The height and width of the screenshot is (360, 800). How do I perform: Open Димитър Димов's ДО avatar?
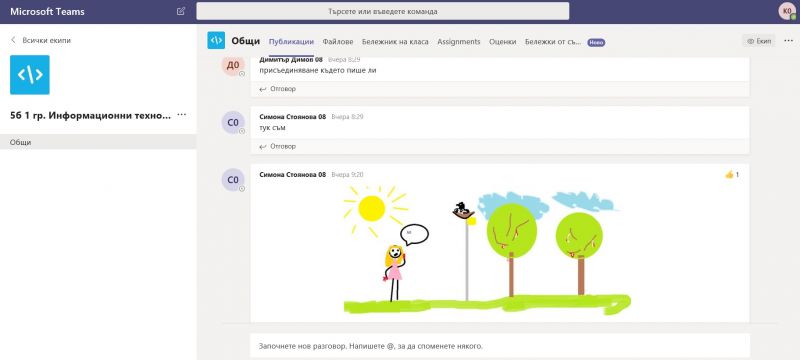[x=233, y=66]
